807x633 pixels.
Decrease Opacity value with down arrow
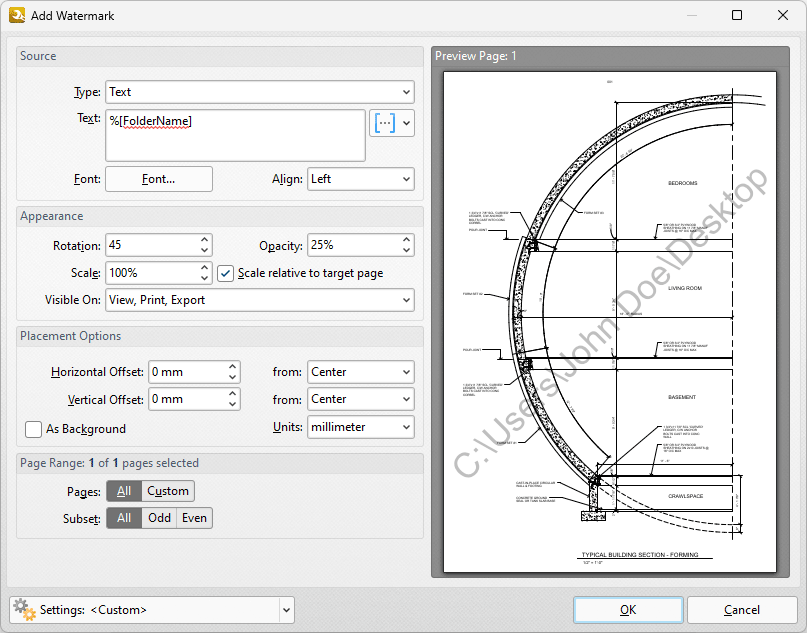[x=407, y=251]
